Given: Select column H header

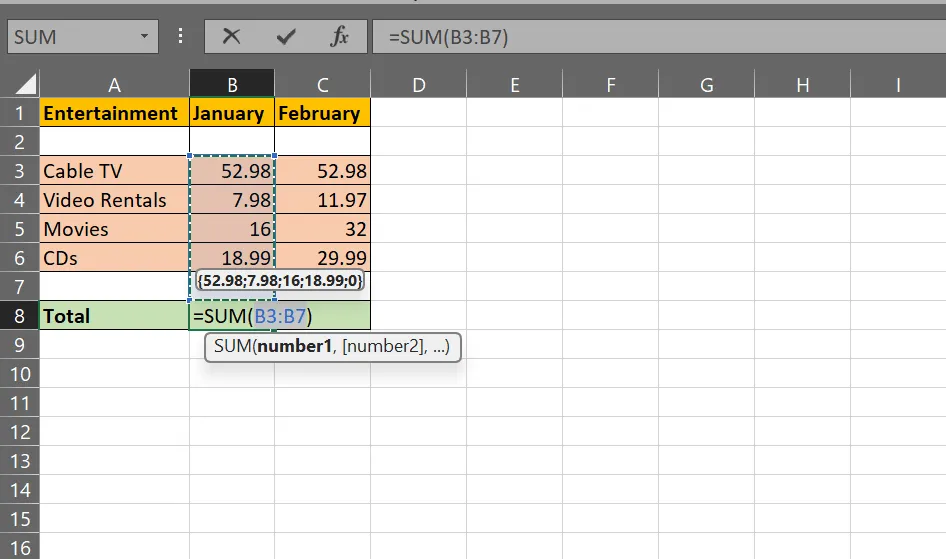Looking at the screenshot, I should (802, 84).
